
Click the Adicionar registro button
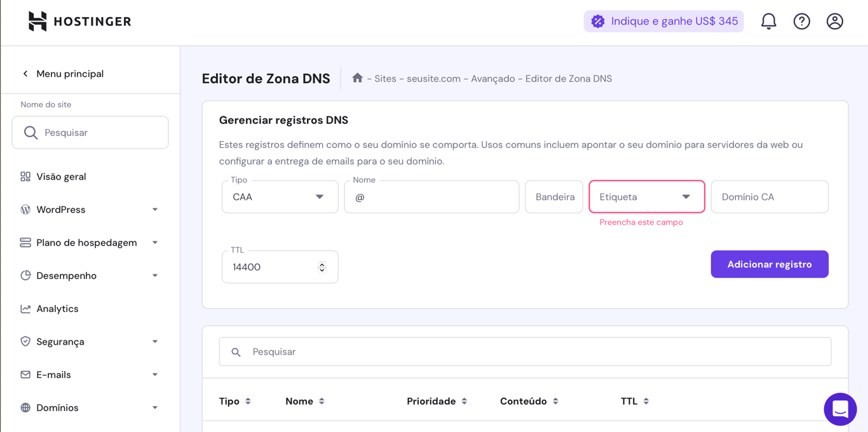pyautogui.click(x=770, y=264)
